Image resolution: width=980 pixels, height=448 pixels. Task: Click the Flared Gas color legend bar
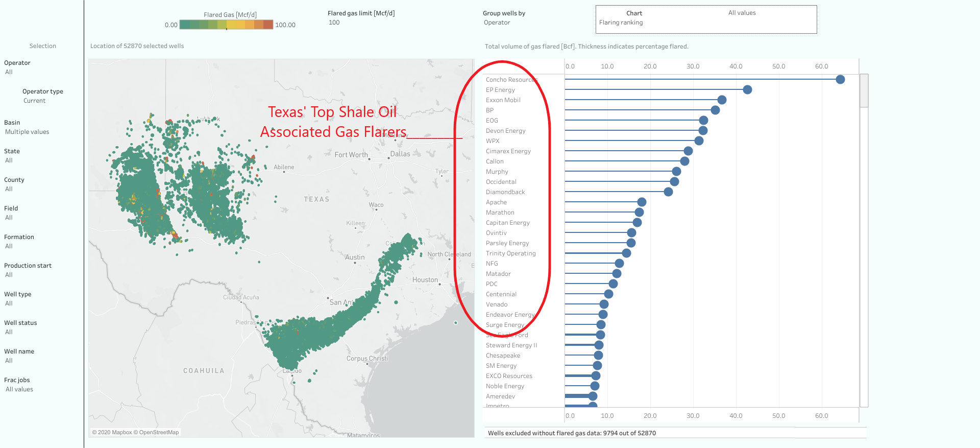coord(227,25)
